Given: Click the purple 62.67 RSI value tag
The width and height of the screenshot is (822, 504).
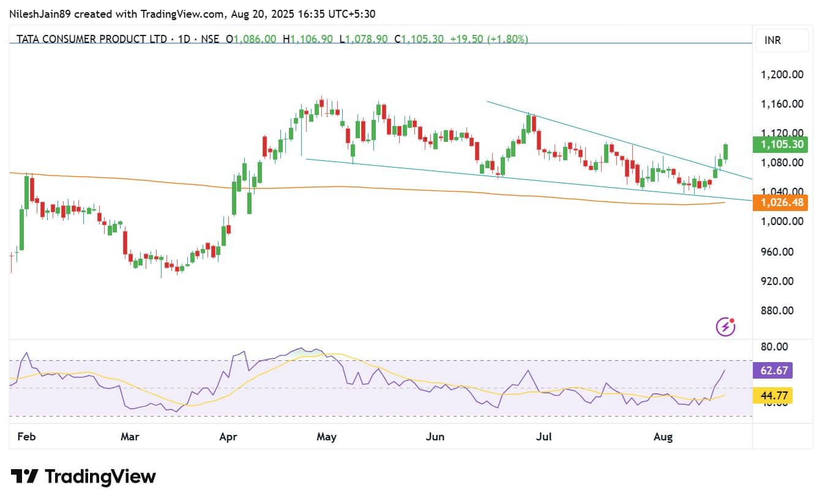Looking at the screenshot, I should [x=774, y=370].
